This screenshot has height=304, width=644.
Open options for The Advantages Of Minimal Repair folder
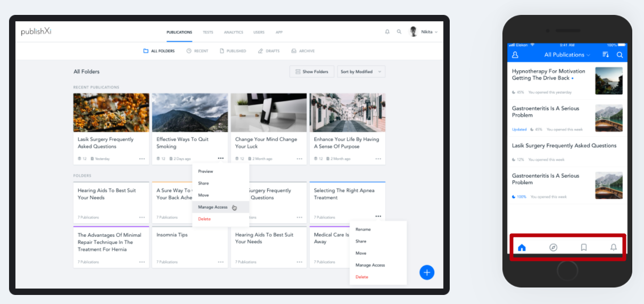click(x=142, y=262)
